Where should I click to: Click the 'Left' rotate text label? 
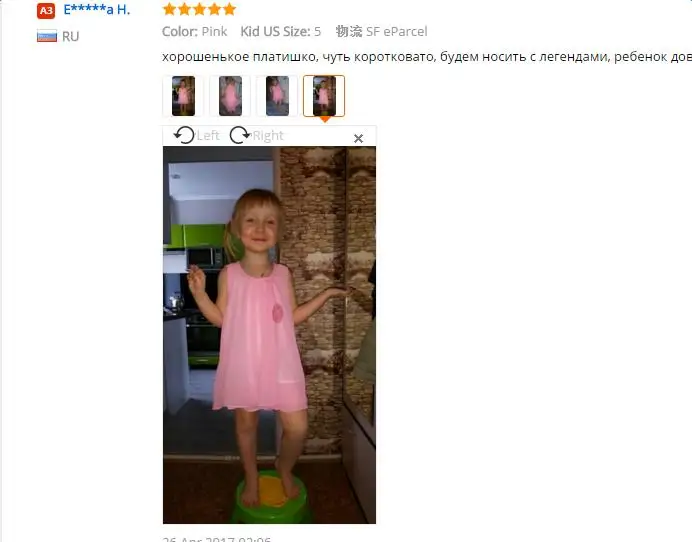(x=208, y=136)
